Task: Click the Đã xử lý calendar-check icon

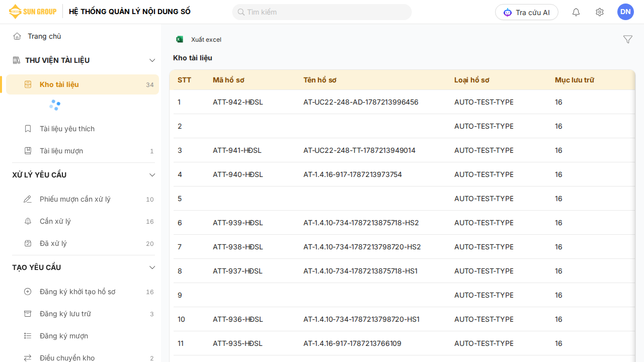Action: coord(28,243)
